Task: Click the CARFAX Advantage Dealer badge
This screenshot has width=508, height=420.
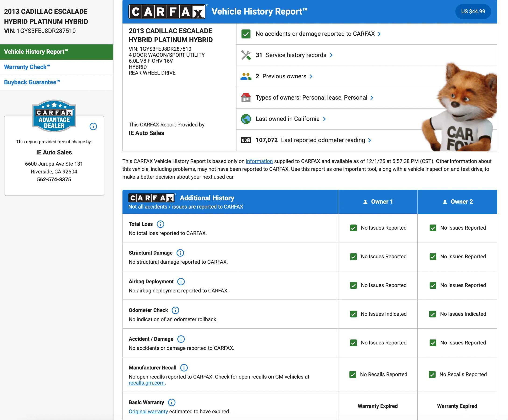Action: pyautogui.click(x=54, y=116)
